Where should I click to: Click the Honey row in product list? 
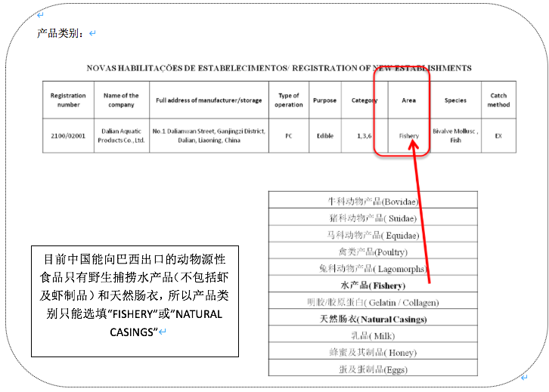[x=373, y=353]
